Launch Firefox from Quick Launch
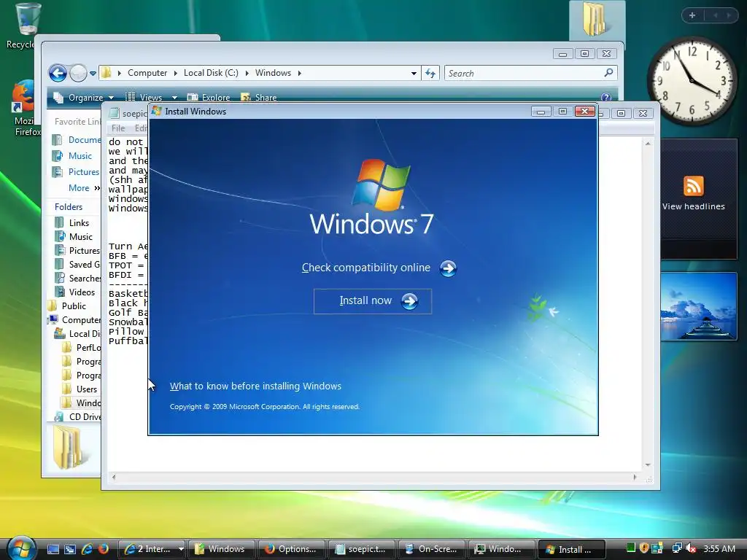This screenshot has height=560, width=747. 103,549
